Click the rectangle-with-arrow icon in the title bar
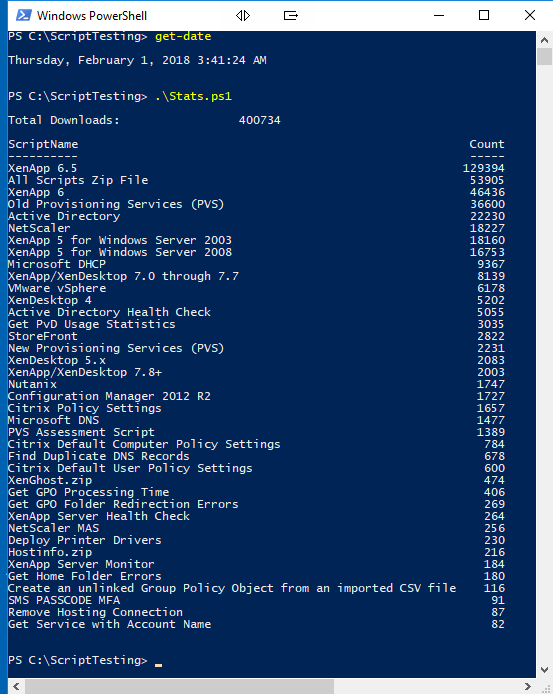The height and width of the screenshot is (694, 553). [x=290, y=15]
